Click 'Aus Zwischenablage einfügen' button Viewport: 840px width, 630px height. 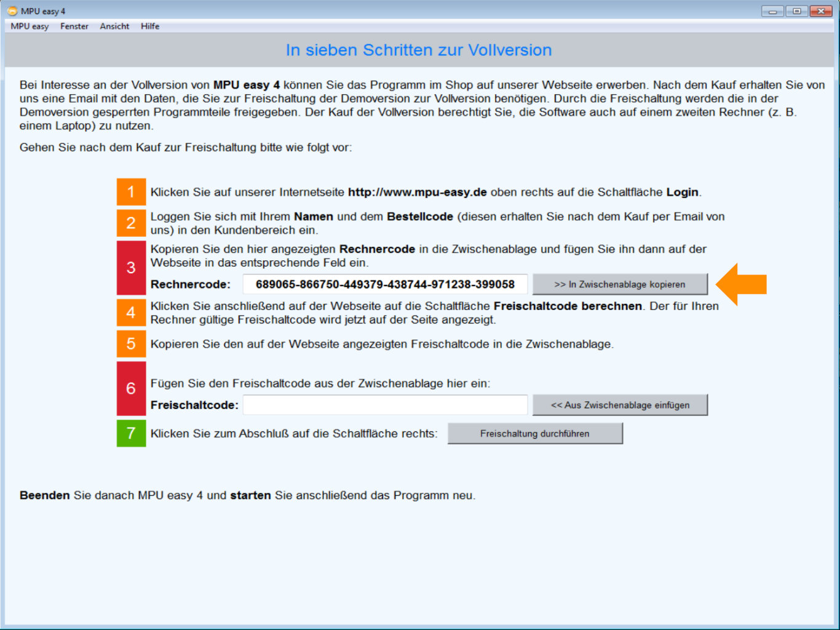click(620, 405)
